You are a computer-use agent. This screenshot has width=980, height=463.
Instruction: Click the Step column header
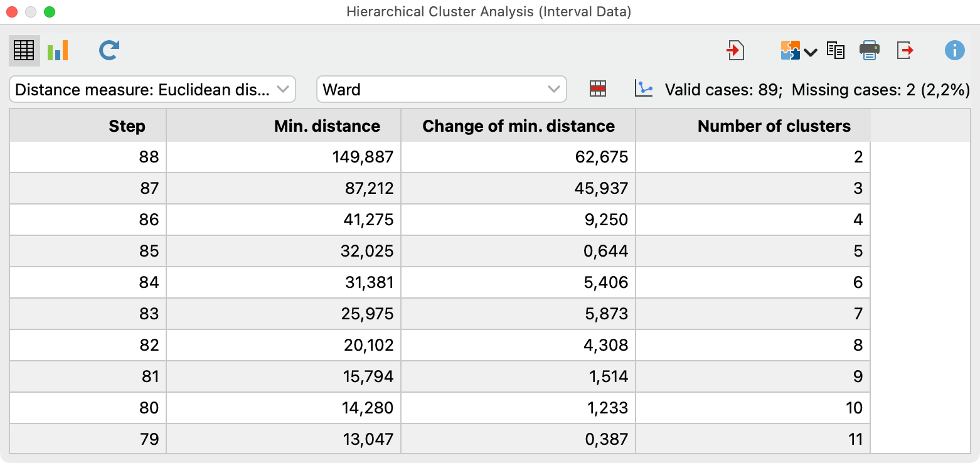click(127, 125)
